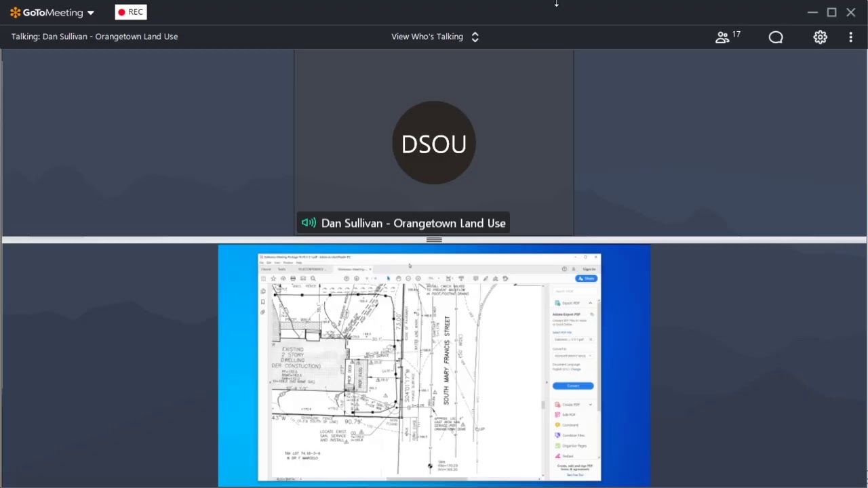Expand the Create PDF section chevron
The width and height of the screenshot is (868, 488).
point(591,405)
